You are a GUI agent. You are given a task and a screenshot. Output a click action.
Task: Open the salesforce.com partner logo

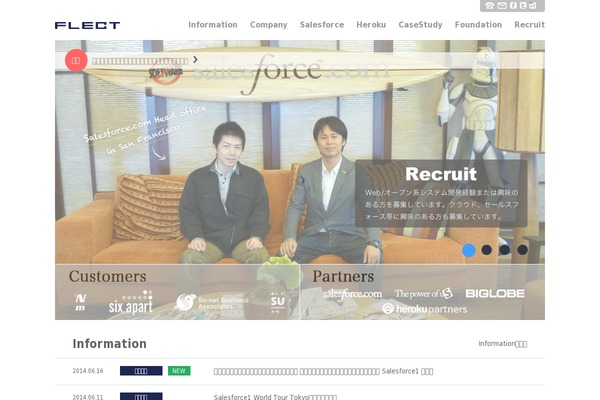pyautogui.click(x=352, y=294)
